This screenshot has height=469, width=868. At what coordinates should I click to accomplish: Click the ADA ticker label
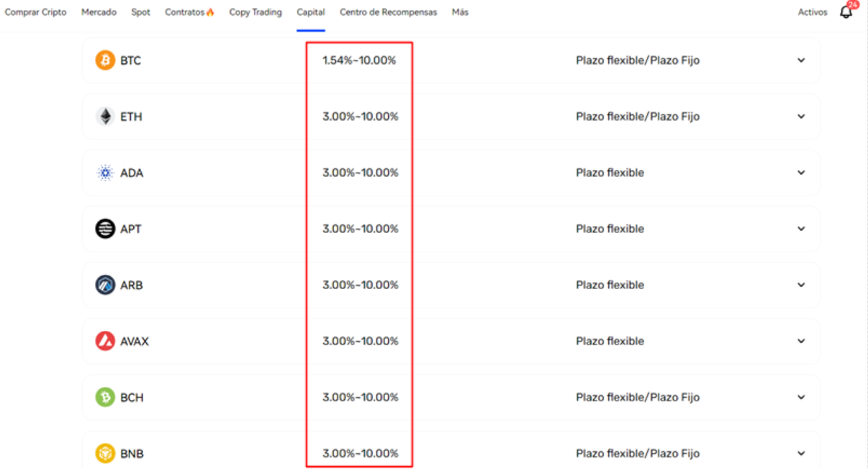pyautogui.click(x=132, y=173)
